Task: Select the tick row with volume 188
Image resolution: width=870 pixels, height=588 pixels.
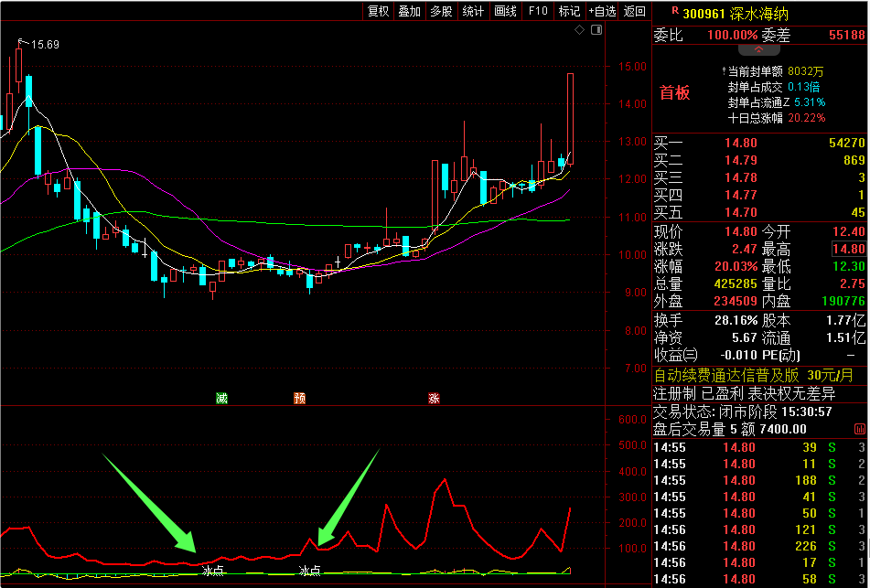Action: pos(759,480)
